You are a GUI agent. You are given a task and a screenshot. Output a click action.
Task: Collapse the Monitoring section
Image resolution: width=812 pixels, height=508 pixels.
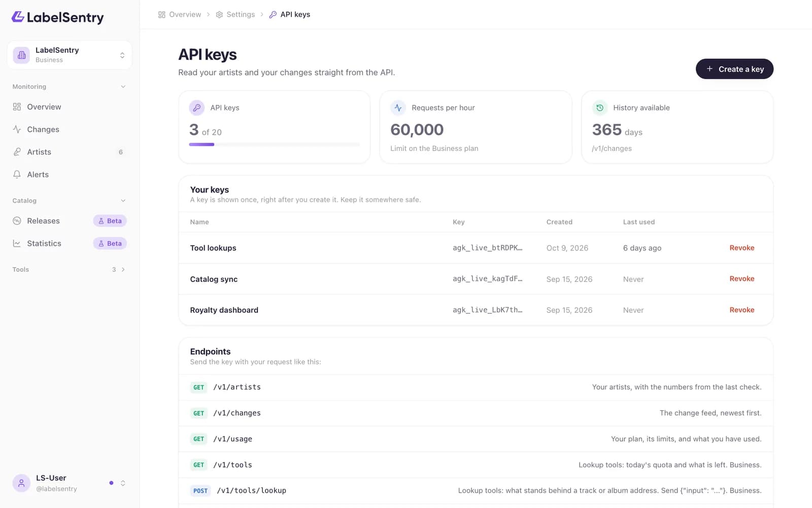click(x=123, y=87)
